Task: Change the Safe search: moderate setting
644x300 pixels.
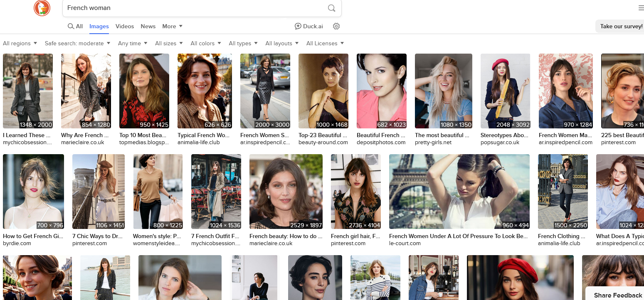Action: pos(77,43)
